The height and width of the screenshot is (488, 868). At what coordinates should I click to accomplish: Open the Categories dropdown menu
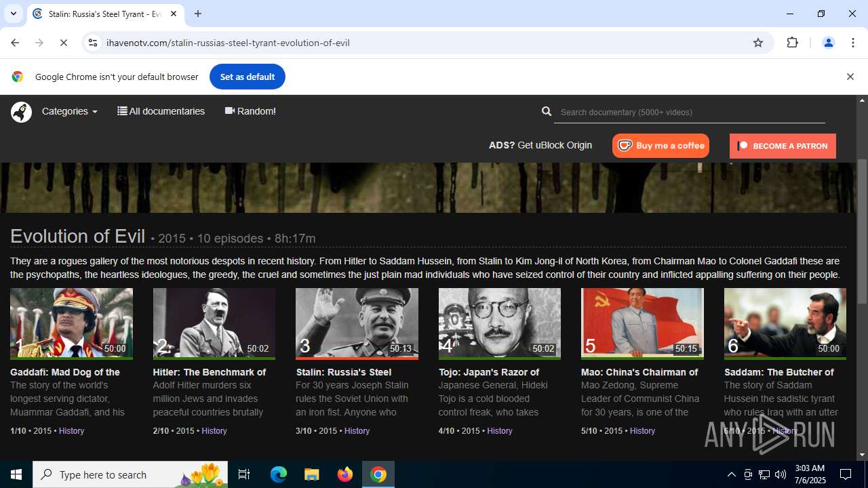click(69, 111)
